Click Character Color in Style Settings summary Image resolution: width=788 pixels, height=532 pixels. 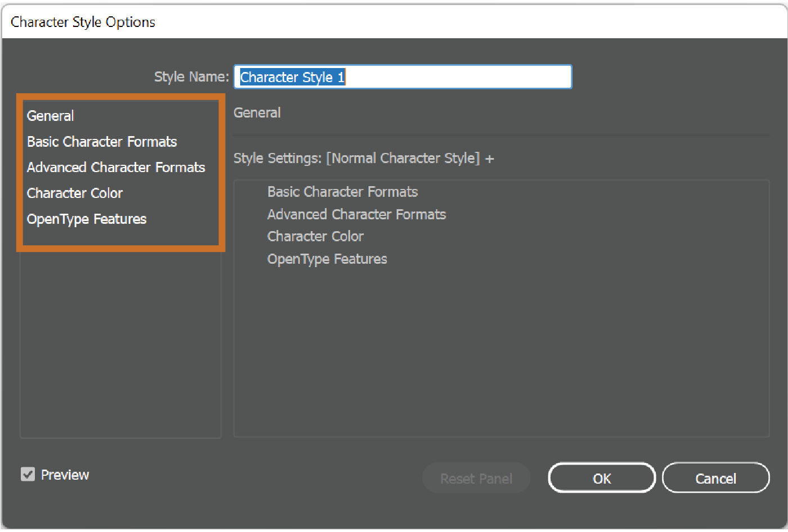point(315,236)
